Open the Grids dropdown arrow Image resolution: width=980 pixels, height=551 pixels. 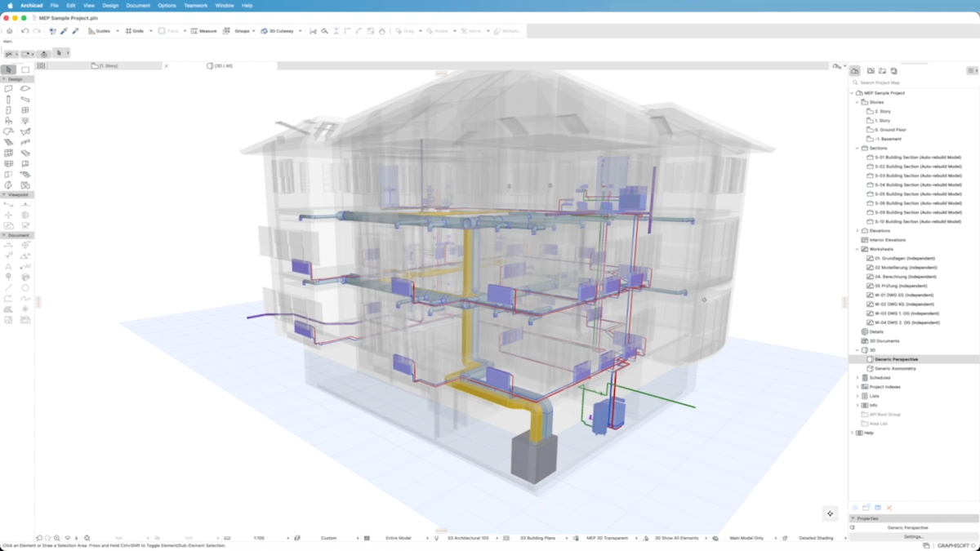click(151, 31)
